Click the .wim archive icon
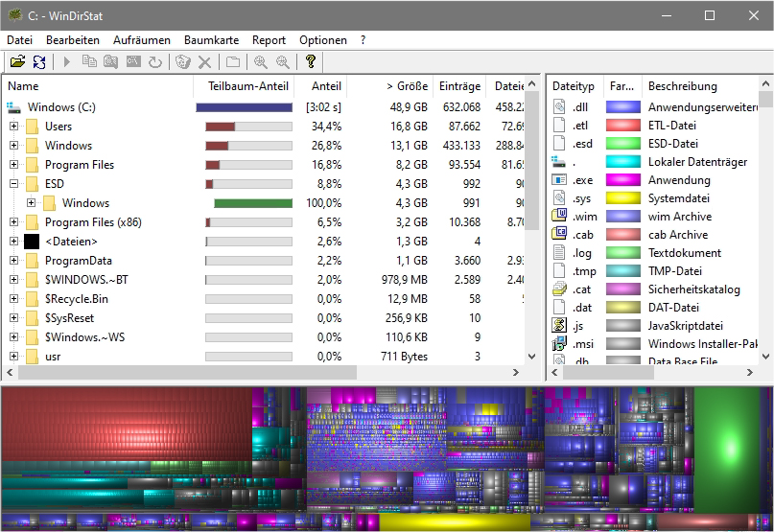The height and width of the screenshot is (532, 774). (559, 217)
